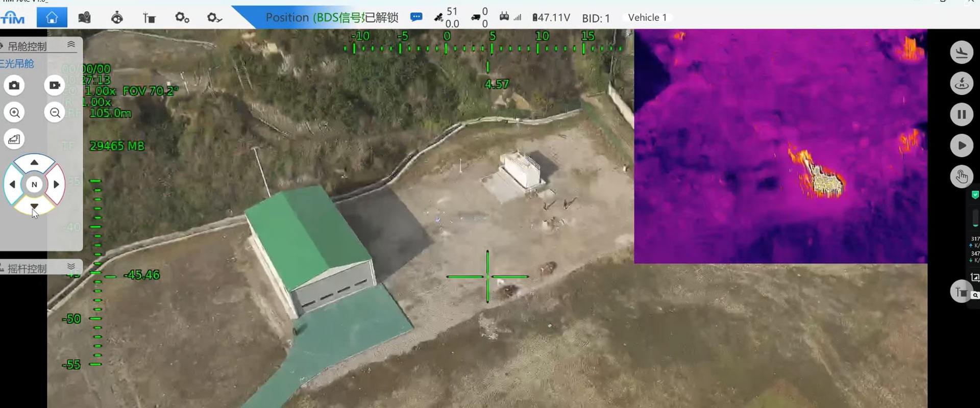This screenshot has width=980, height=408.
Task: Take a photo with gimbal camera
Action: tap(14, 85)
